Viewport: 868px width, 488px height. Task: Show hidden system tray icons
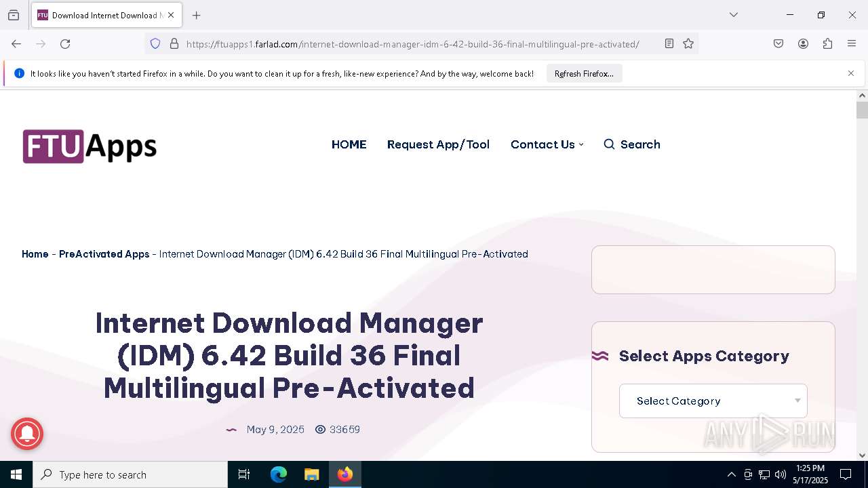(731, 474)
